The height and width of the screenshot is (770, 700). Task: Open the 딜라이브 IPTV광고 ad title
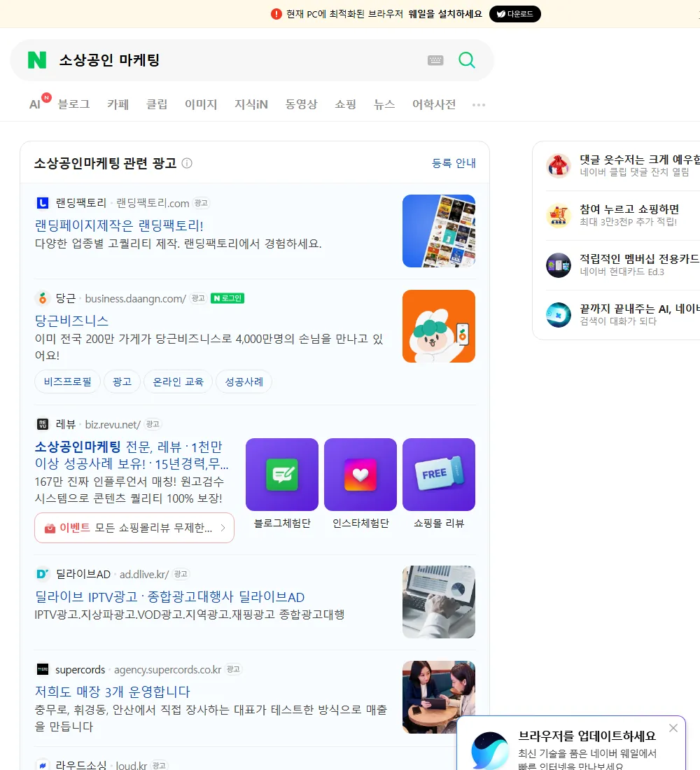[x=169, y=596]
